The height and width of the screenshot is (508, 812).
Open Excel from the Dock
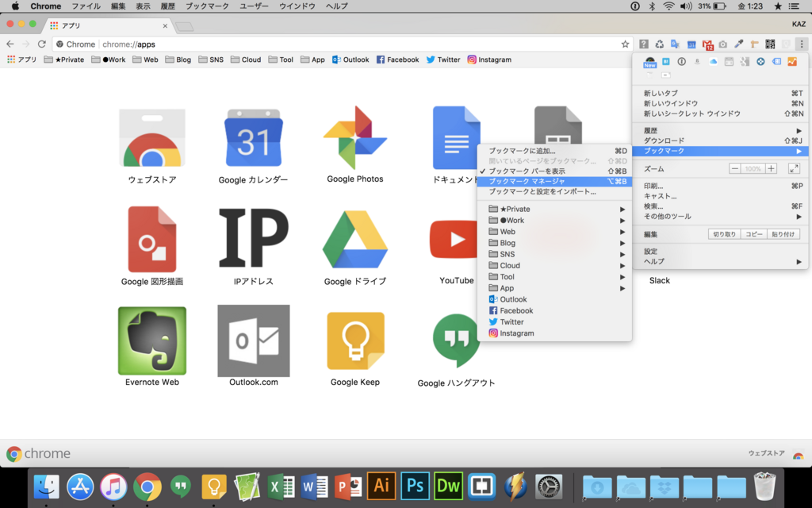[281, 487]
